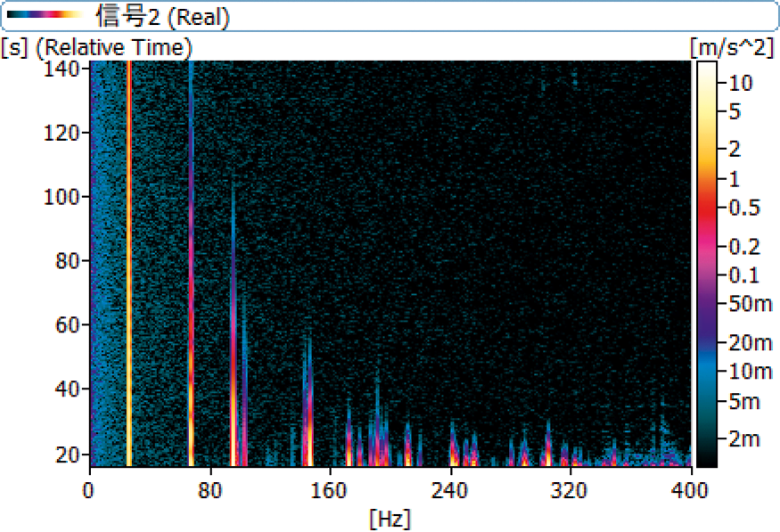Viewport: 780px width, 532px height.
Task: Click the spectral line just below 100 Hz
Action: 234,356
